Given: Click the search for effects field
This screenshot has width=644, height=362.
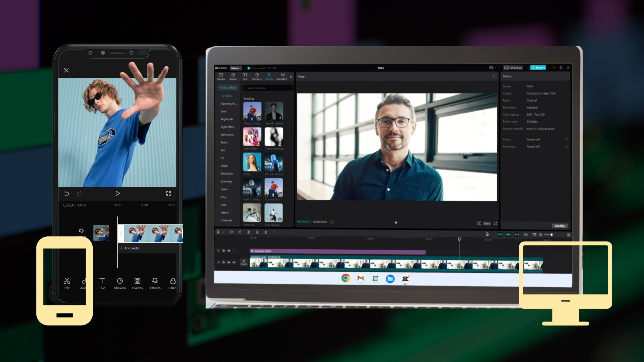Looking at the screenshot, I should pyautogui.click(x=268, y=88).
